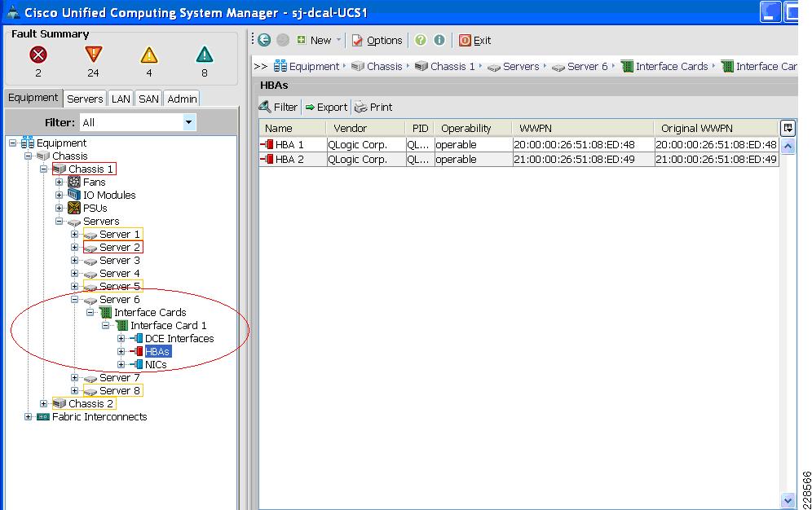Sort by the Vendor column header
Image resolution: width=812 pixels, height=510 pixels.
click(x=365, y=128)
